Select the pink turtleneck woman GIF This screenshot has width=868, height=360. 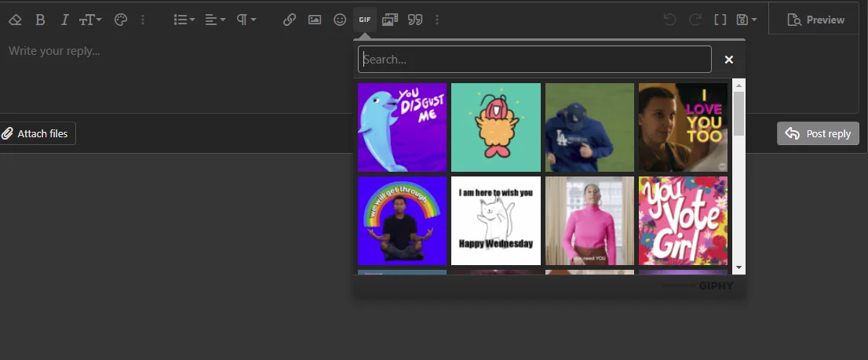[x=589, y=220]
